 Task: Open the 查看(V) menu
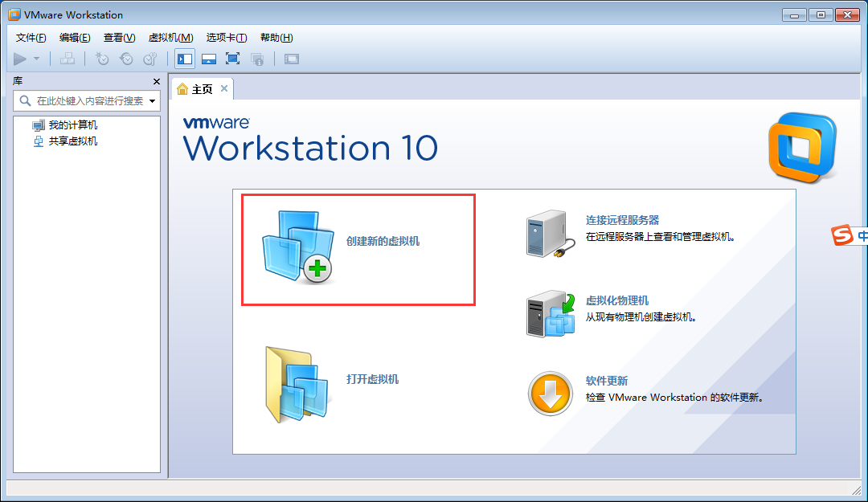(x=119, y=38)
